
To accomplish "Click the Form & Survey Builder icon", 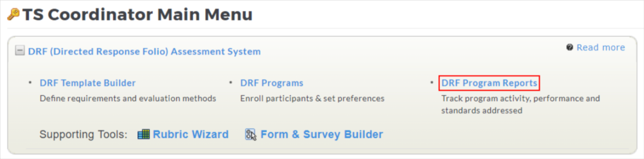I will pos(251,134).
